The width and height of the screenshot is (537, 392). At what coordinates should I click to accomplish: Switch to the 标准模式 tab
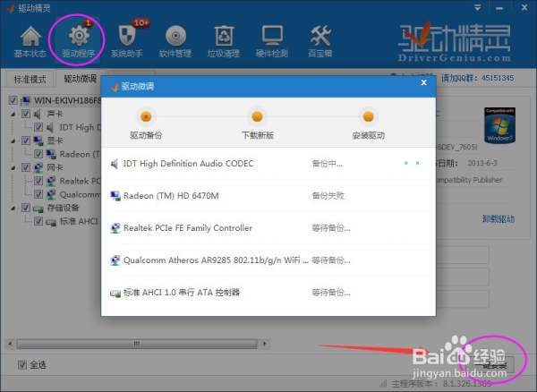point(30,80)
